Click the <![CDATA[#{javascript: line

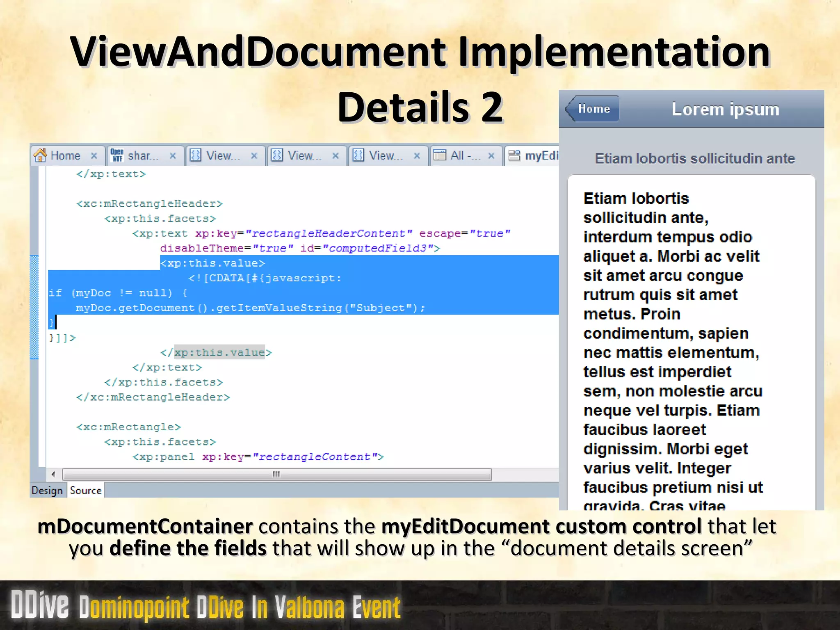[x=265, y=278]
